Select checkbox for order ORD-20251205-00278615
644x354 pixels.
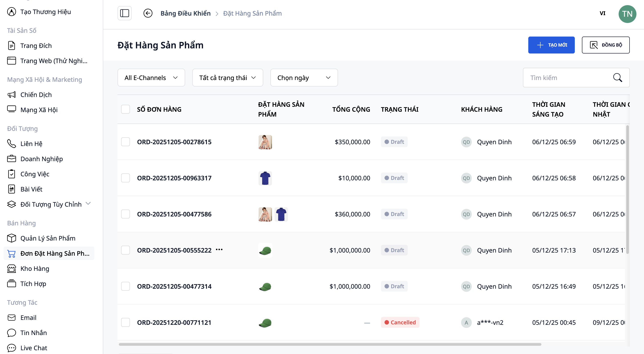point(126,142)
